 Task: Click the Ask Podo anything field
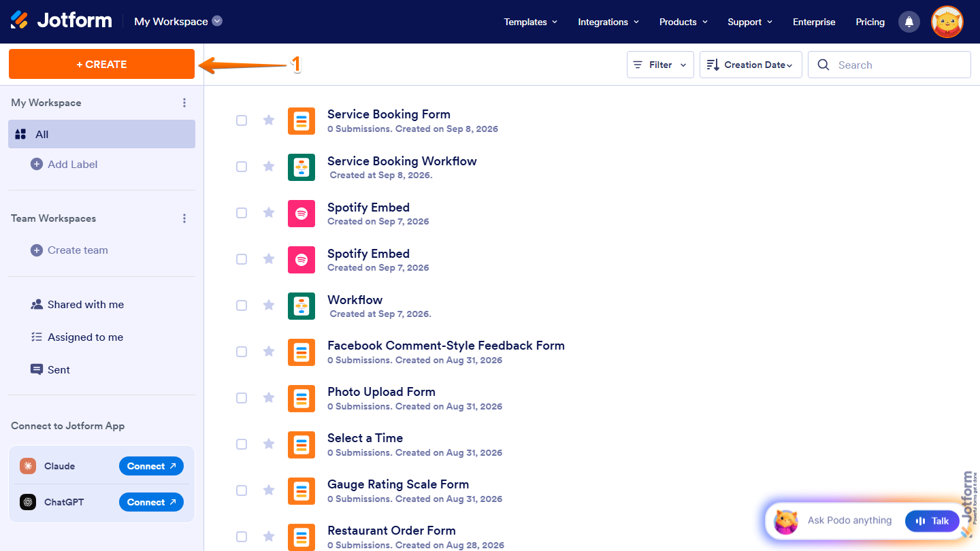click(x=849, y=520)
